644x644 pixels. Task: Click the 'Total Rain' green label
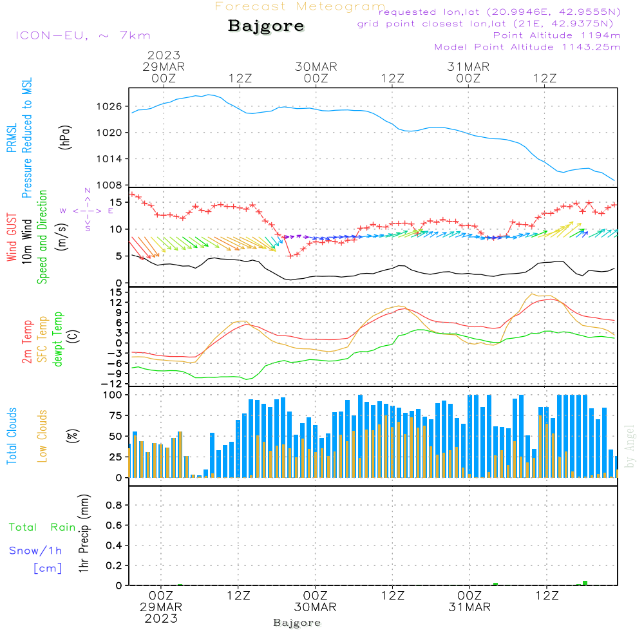click(43, 527)
